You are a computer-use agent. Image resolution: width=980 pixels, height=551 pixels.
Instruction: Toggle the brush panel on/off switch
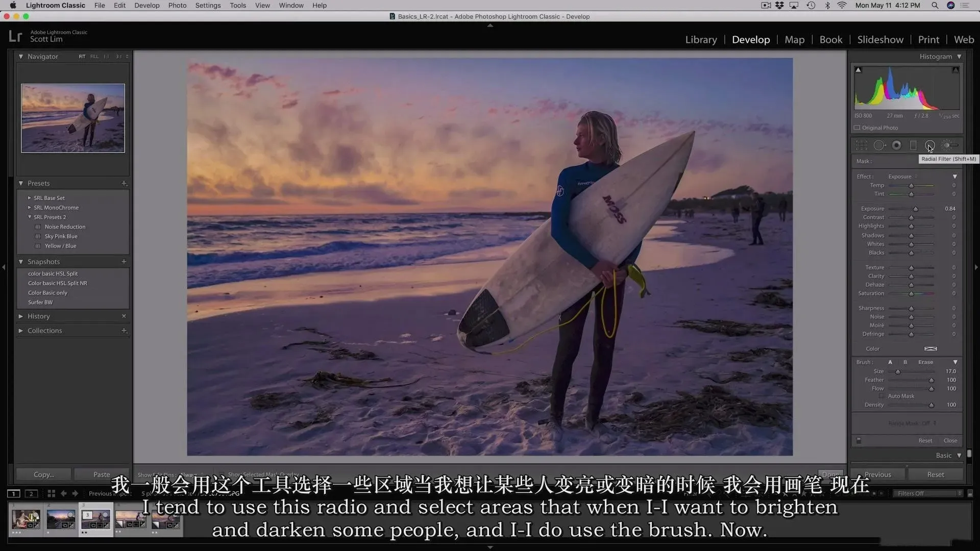point(859,440)
